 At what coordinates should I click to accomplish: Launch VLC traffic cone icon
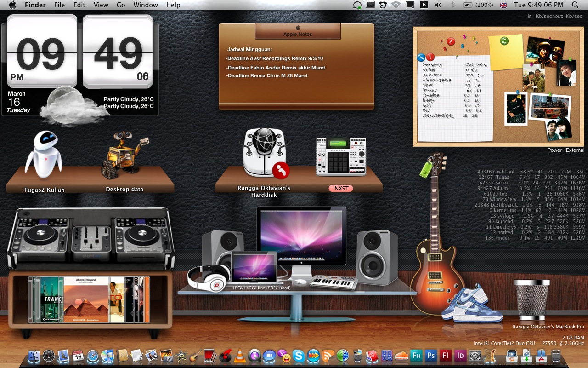coord(240,356)
